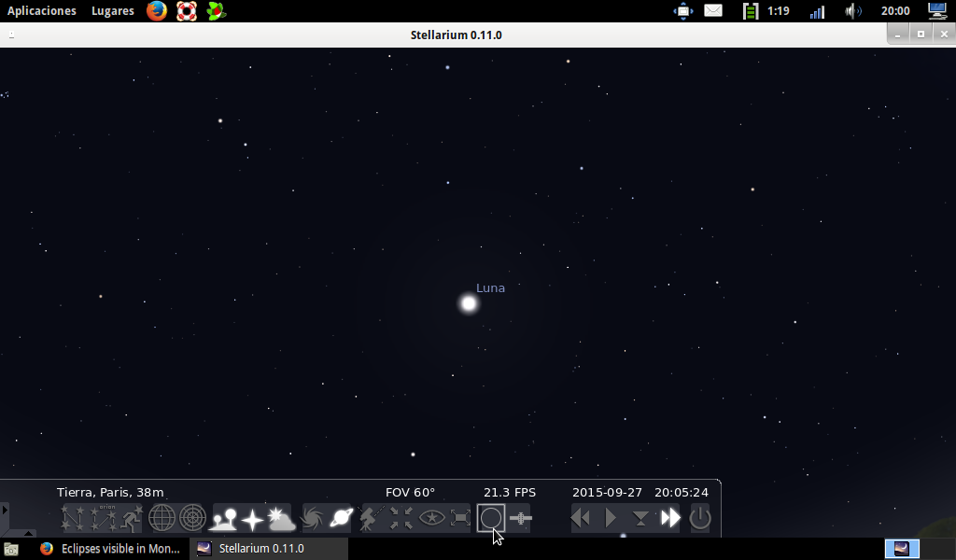Toggle atmosphere rendering
956x560 pixels.
279,518
